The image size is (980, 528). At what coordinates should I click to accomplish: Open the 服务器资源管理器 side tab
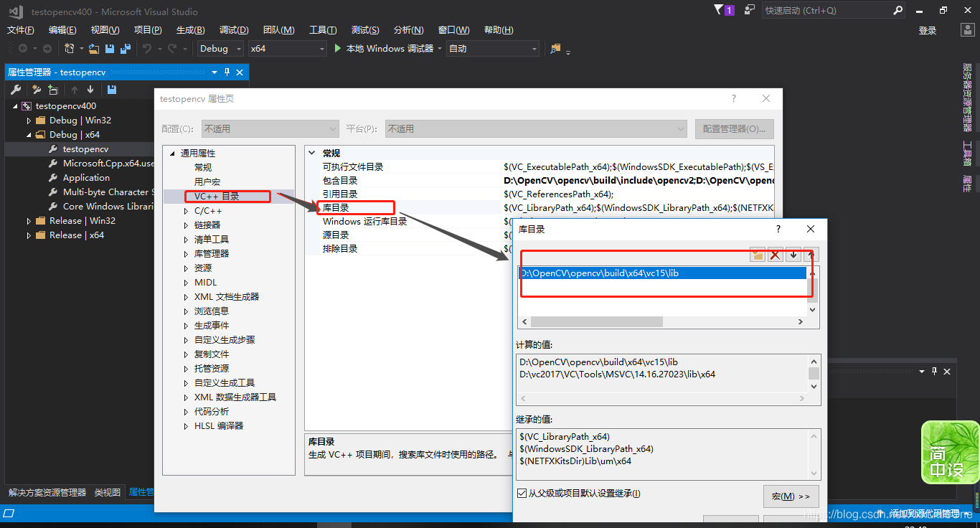[966, 98]
